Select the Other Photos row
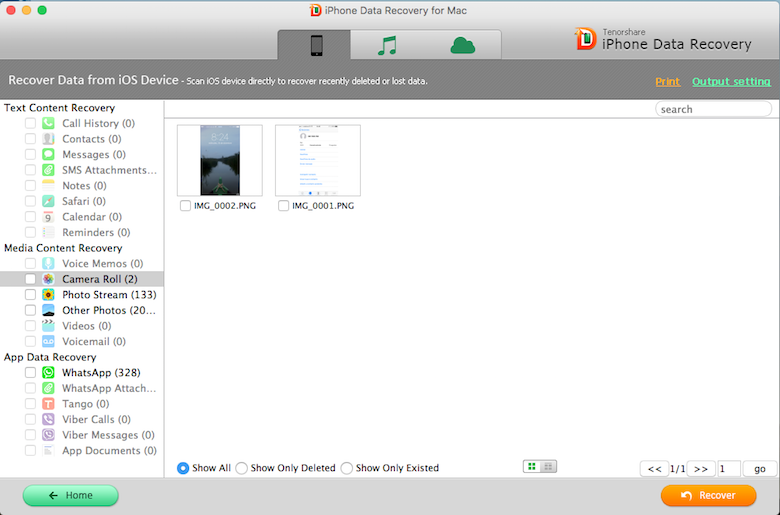The width and height of the screenshot is (780, 515). (x=82, y=310)
